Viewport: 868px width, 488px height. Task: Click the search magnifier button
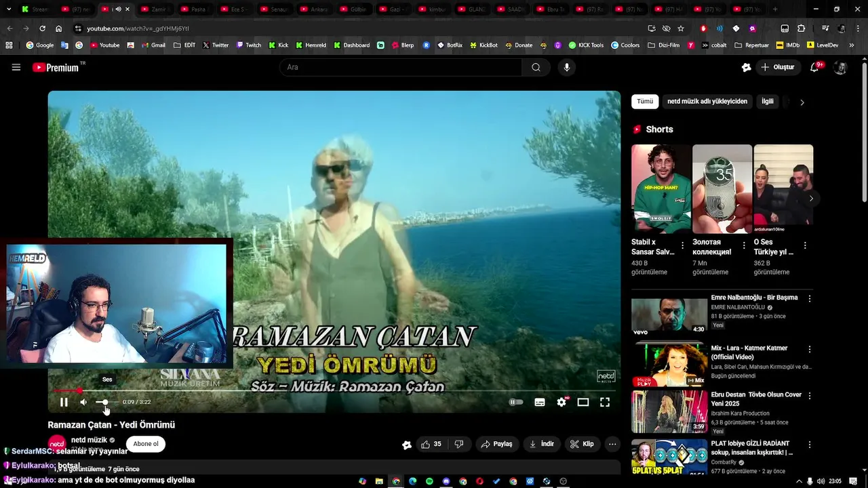pos(536,67)
